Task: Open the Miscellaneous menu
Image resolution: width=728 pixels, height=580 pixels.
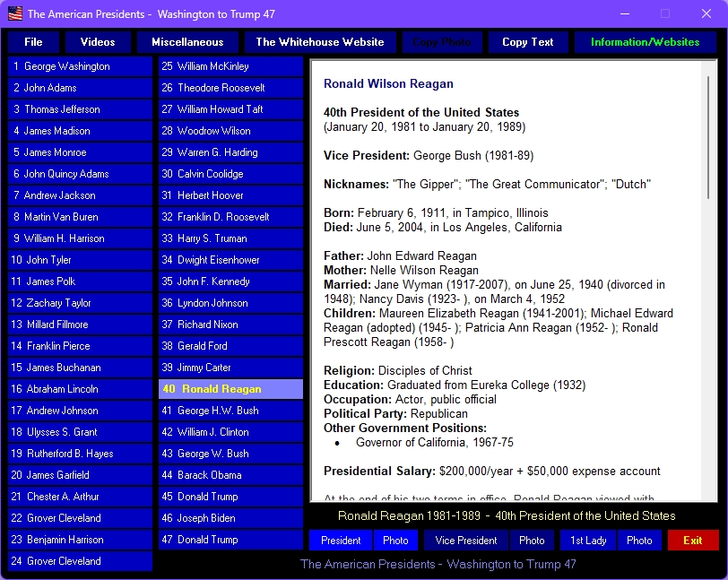Action: 187,42
